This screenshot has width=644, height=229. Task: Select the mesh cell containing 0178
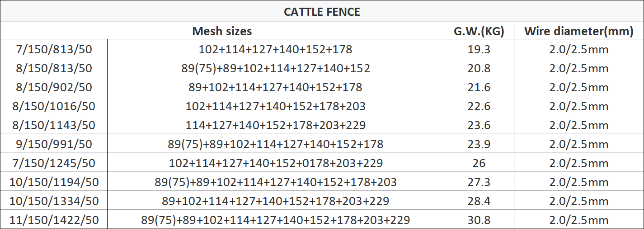276,163
